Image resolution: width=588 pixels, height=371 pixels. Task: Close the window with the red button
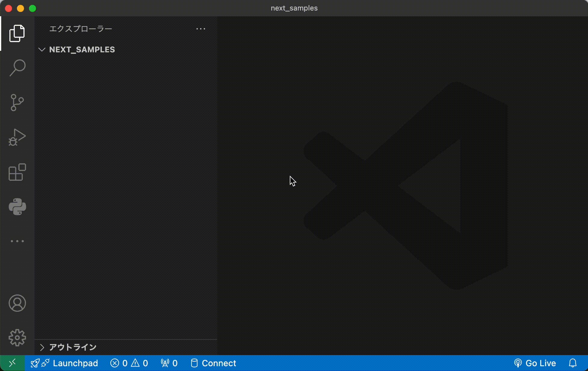(9, 8)
